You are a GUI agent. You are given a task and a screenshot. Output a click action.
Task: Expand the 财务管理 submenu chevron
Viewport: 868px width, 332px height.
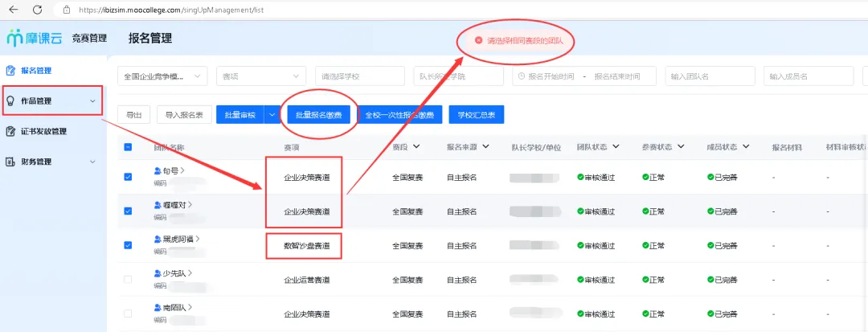(92, 162)
